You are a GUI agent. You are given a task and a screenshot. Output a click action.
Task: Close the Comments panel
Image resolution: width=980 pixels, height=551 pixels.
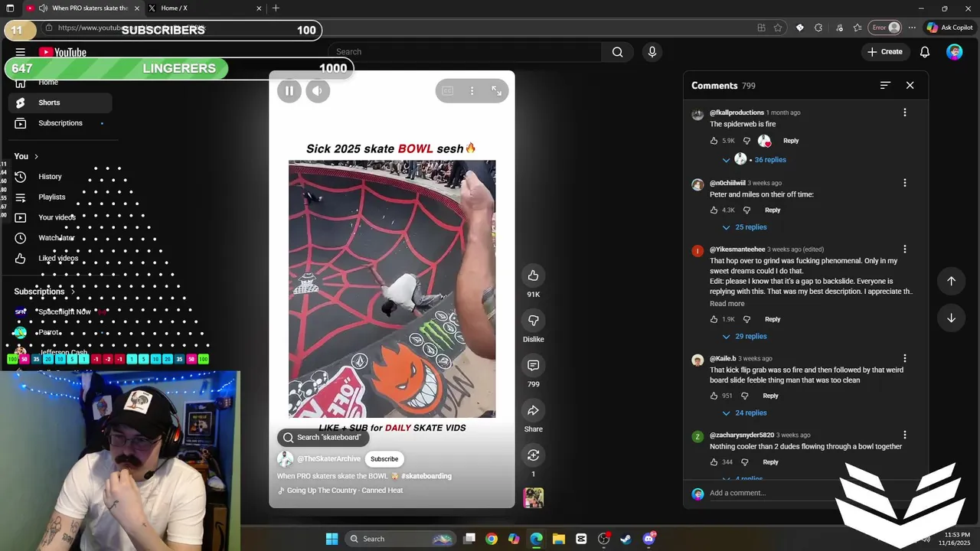pos(910,85)
